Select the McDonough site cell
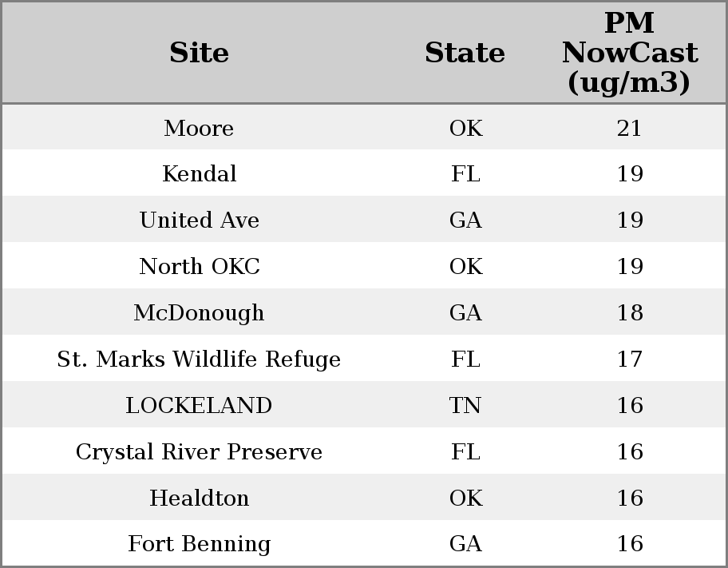The height and width of the screenshot is (568, 728). point(199,312)
